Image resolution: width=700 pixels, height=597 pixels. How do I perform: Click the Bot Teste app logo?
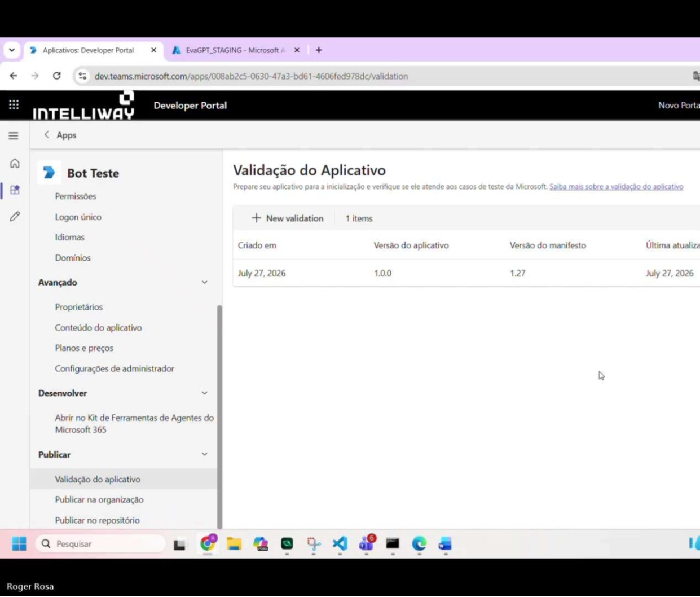(x=49, y=173)
